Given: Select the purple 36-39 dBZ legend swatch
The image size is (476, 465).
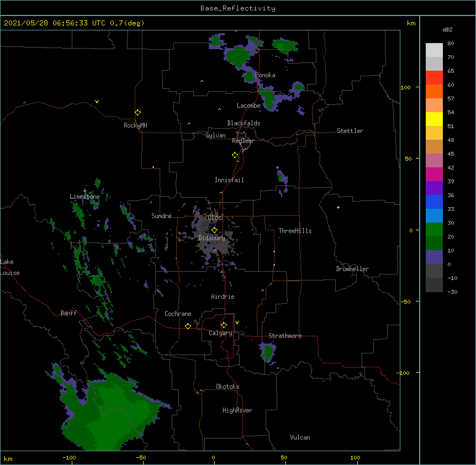Looking at the screenshot, I should 434,188.
